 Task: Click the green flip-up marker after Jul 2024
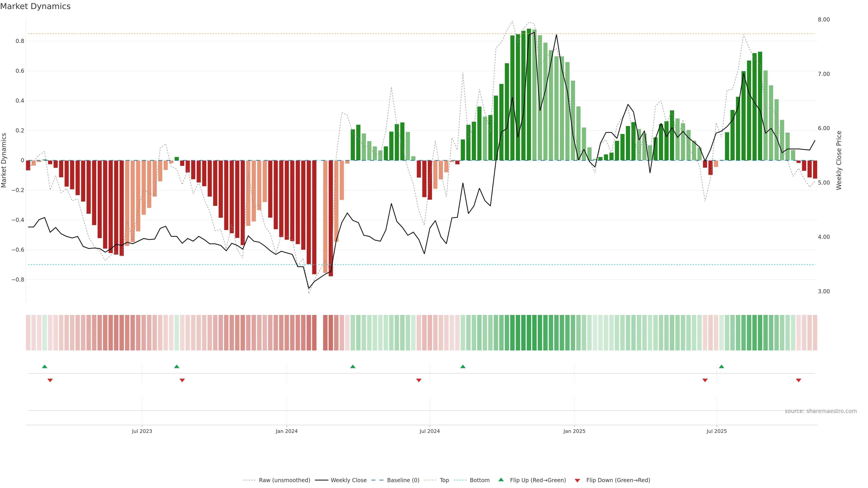[x=463, y=366]
